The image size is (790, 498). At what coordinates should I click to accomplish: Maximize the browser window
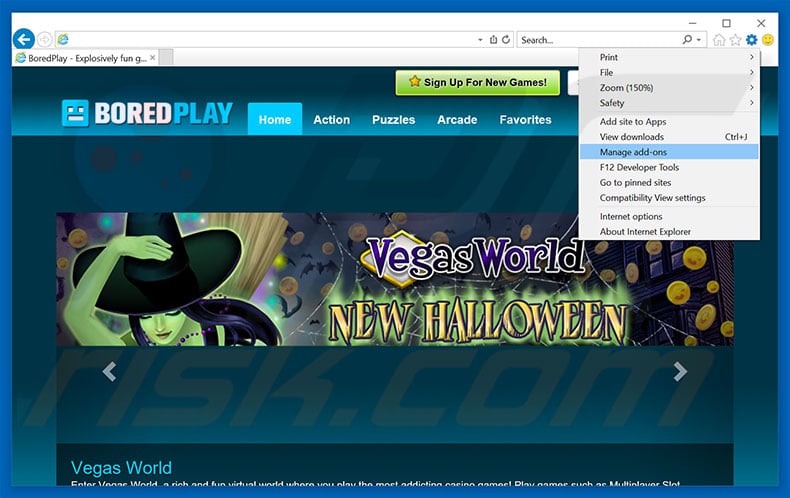(x=726, y=23)
